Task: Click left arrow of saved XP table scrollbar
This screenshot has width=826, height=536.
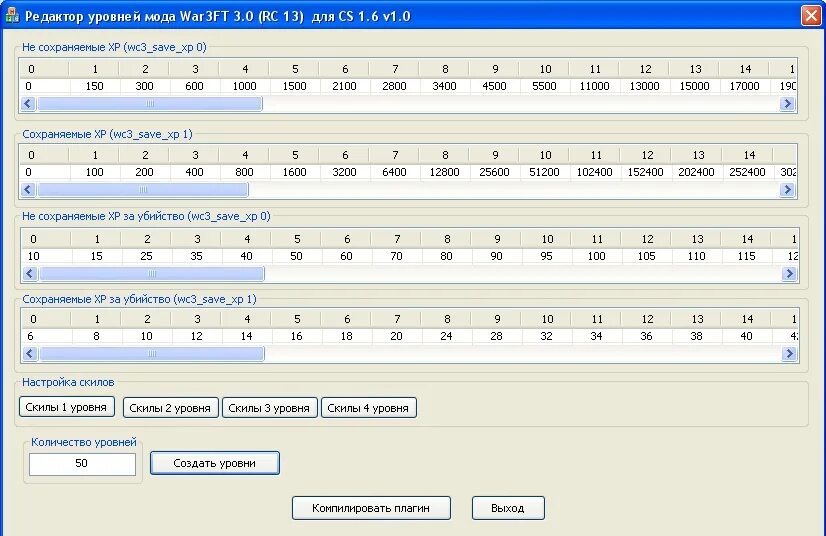Action: (x=28, y=190)
